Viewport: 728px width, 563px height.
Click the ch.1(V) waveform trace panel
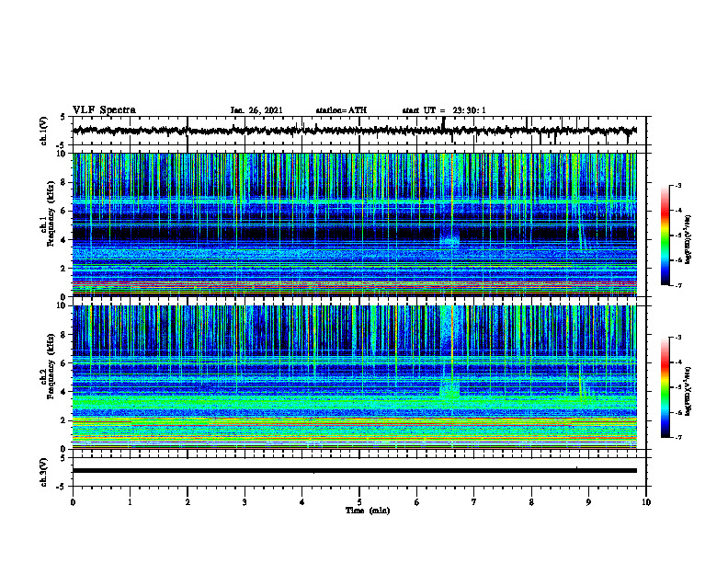click(359, 131)
